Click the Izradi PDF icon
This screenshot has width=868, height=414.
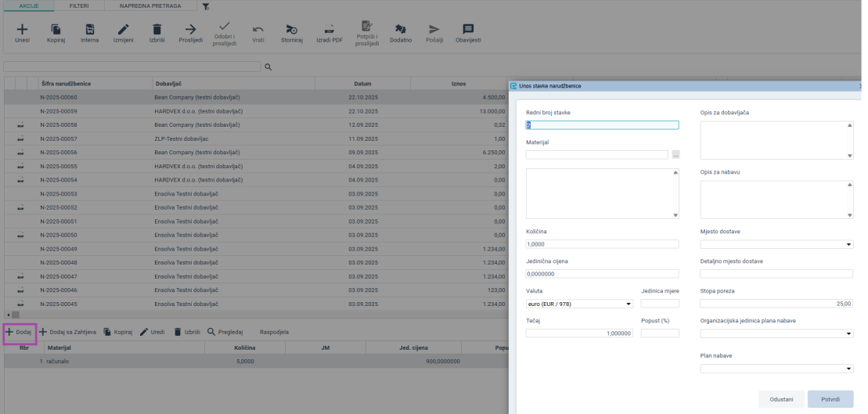330,29
